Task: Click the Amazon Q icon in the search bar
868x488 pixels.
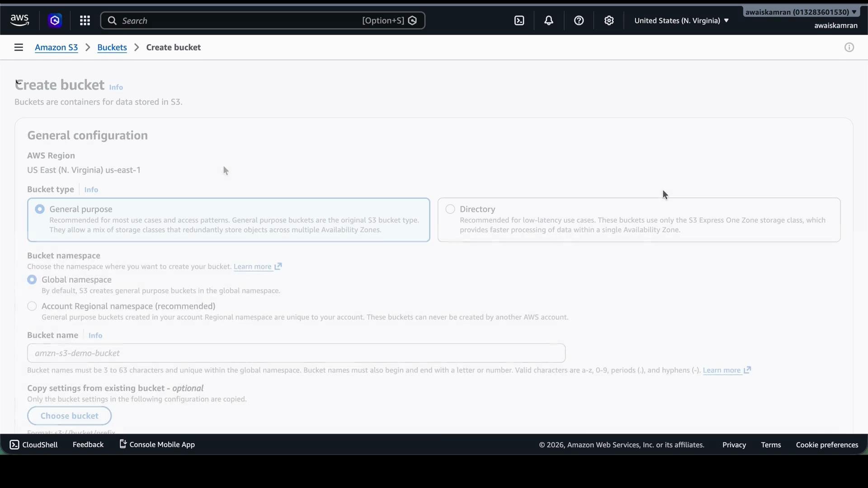Action: click(412, 20)
